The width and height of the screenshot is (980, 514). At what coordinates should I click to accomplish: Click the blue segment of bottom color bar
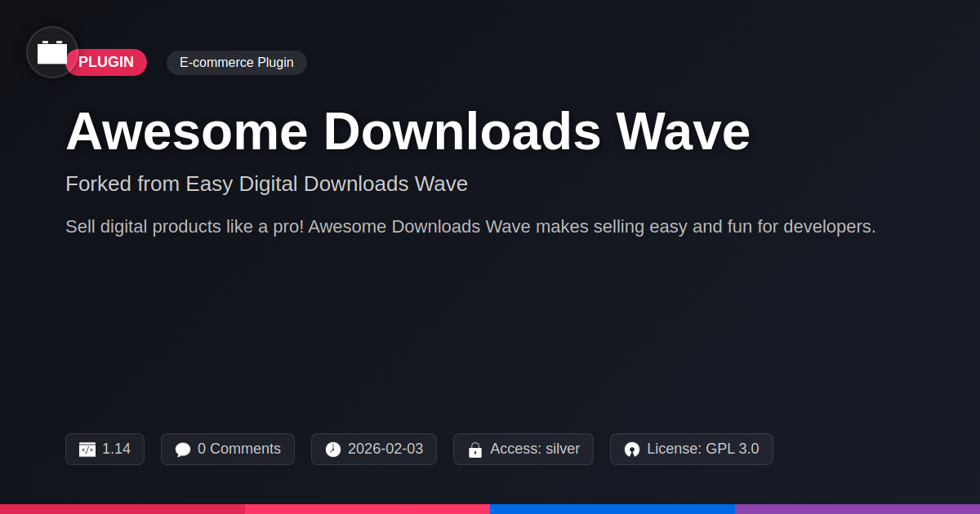pyautogui.click(x=612, y=509)
